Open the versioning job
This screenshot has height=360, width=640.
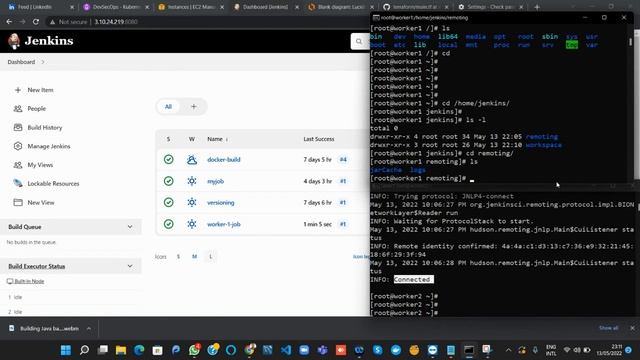[x=221, y=202]
